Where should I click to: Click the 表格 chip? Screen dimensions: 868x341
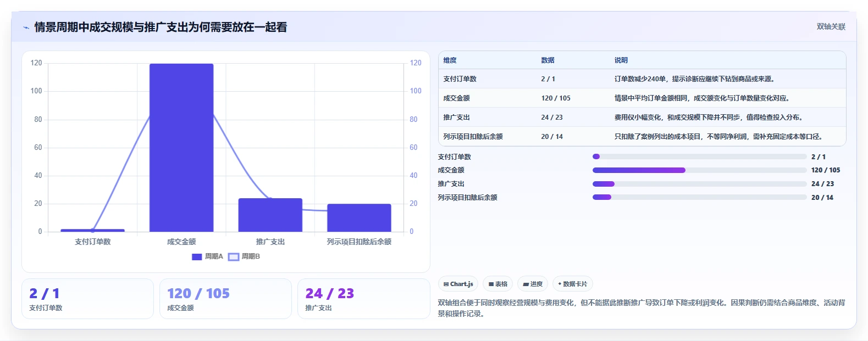click(497, 284)
